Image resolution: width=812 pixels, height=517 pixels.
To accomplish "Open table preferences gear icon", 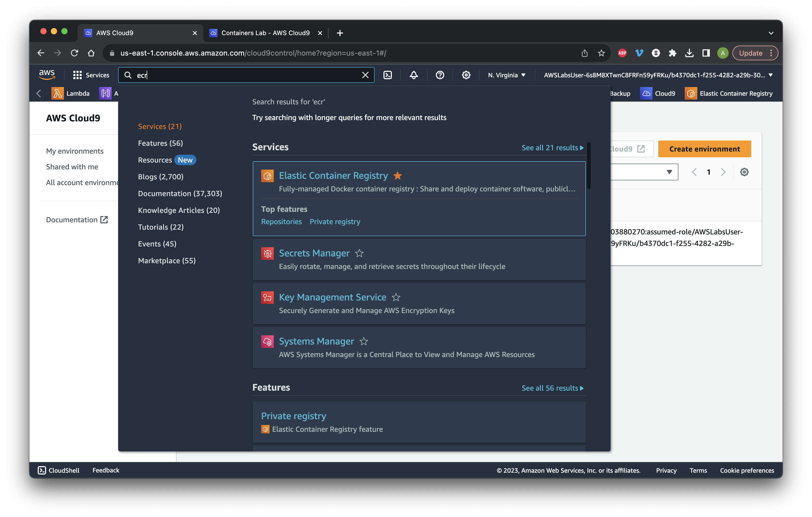I will click(744, 172).
